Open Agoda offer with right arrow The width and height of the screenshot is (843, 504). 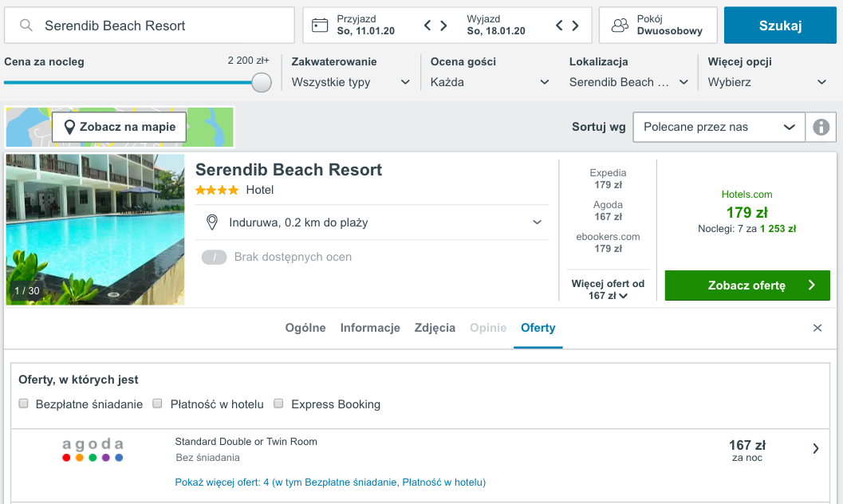(x=816, y=449)
